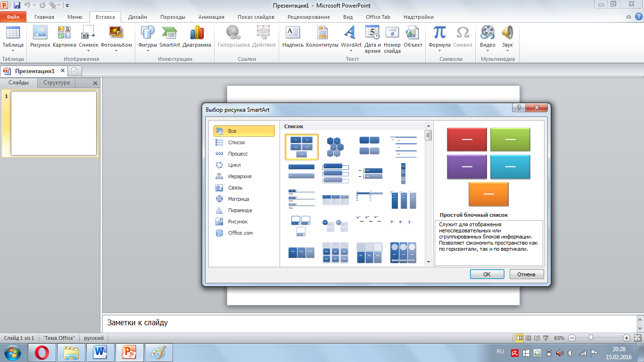Click the русский language status entry
Image resolution: width=644 pixels, height=362 pixels.
[94, 338]
